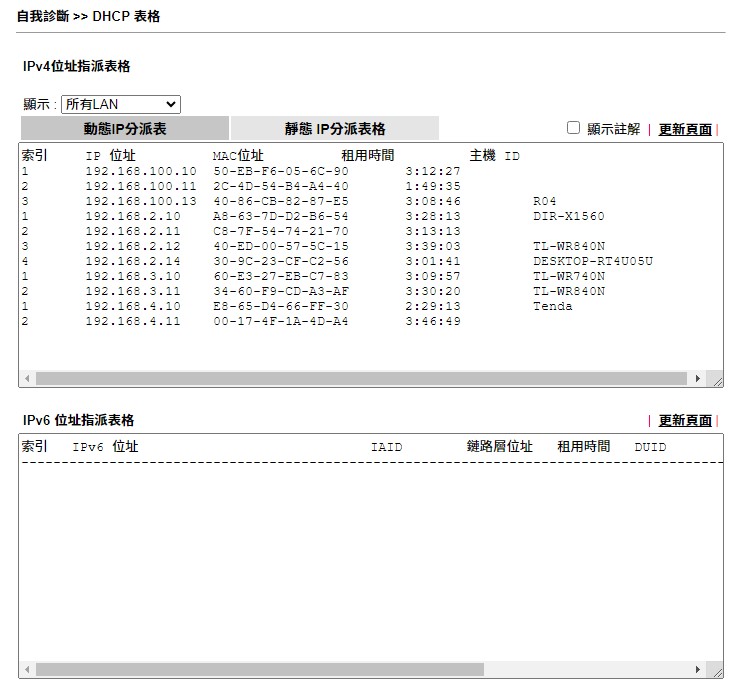The width and height of the screenshot is (735, 694).
Task: Open the 顯示 所有LAN dropdown
Action: pos(120,104)
